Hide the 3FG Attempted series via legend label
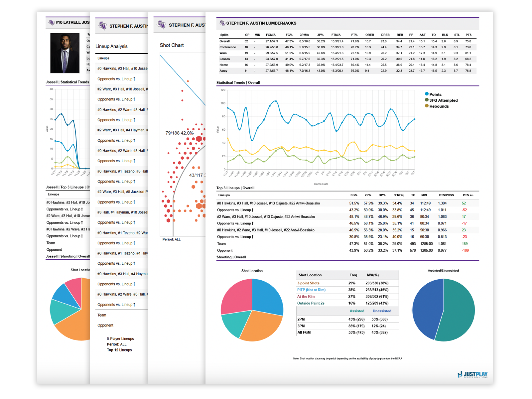Viewport: 532px width, 399px height. [443, 100]
